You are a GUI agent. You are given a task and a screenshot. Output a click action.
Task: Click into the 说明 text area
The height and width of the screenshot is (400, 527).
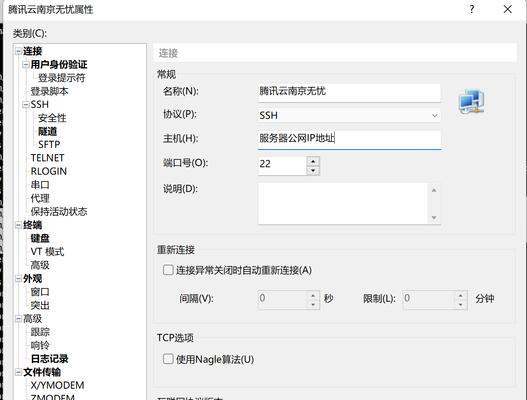tap(344, 203)
